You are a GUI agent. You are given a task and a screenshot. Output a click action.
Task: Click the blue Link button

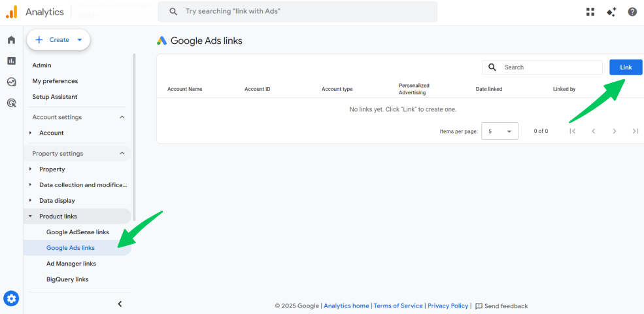tap(626, 67)
